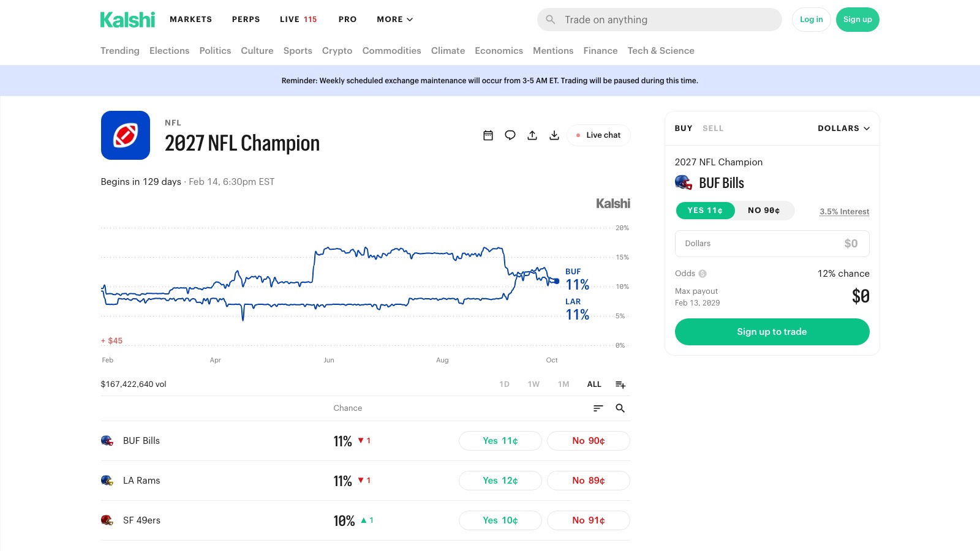
Task: Click SF 49ers helmet icon in list
Action: pyautogui.click(x=107, y=520)
